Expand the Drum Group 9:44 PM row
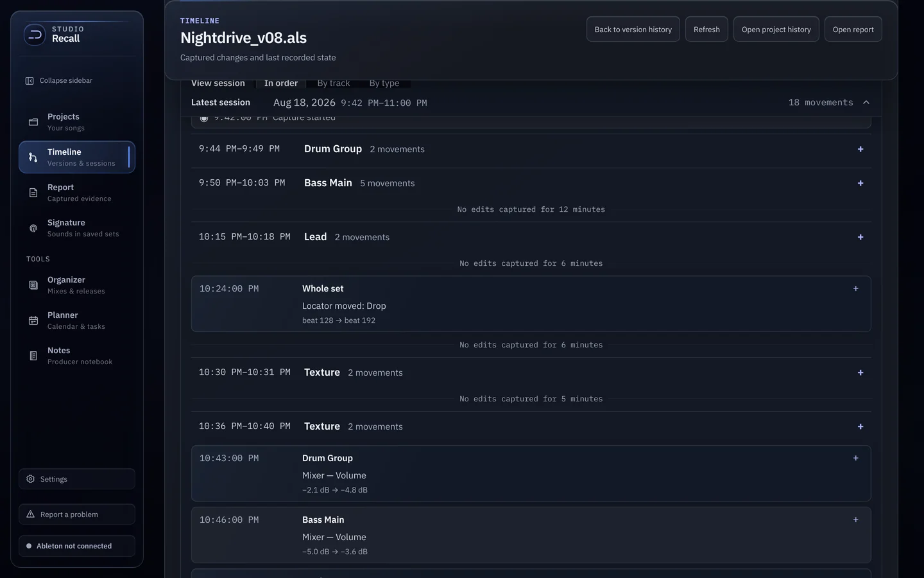Screen dimensions: 924x578 tap(860, 149)
